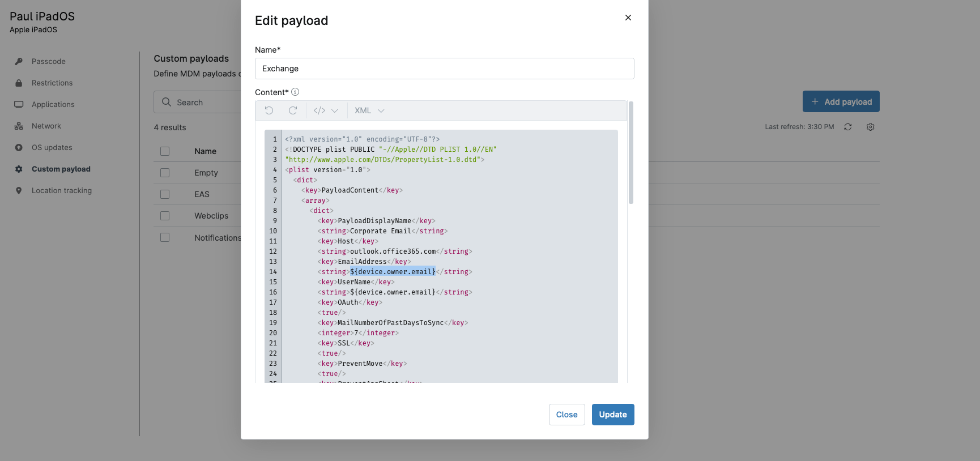Click the Search field in Custom payloads
Image resolution: width=980 pixels, height=461 pixels.
click(x=198, y=102)
